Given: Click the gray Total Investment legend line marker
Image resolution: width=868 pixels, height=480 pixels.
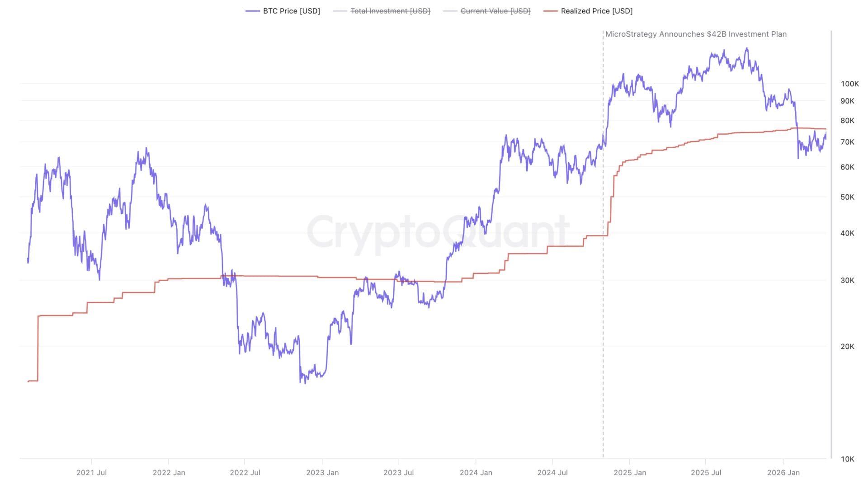Looking at the screenshot, I should tap(340, 11).
